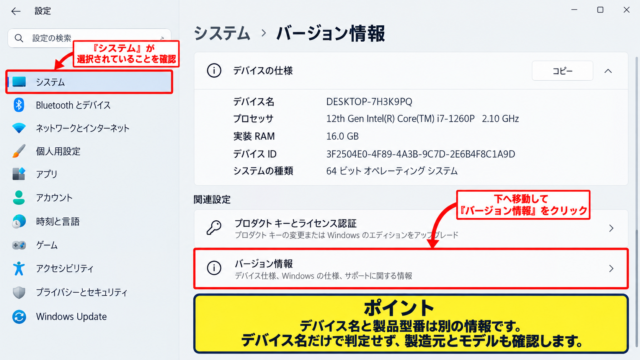640x360 pixels.
Task: Click processor value 12th Gen Intel Core i7-1260P
Action: [x=422, y=119]
